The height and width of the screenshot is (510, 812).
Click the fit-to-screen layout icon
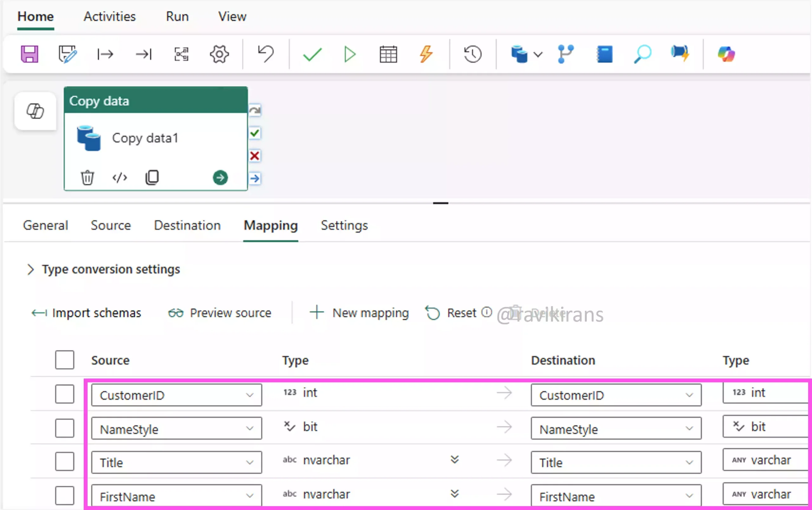pyautogui.click(x=181, y=54)
